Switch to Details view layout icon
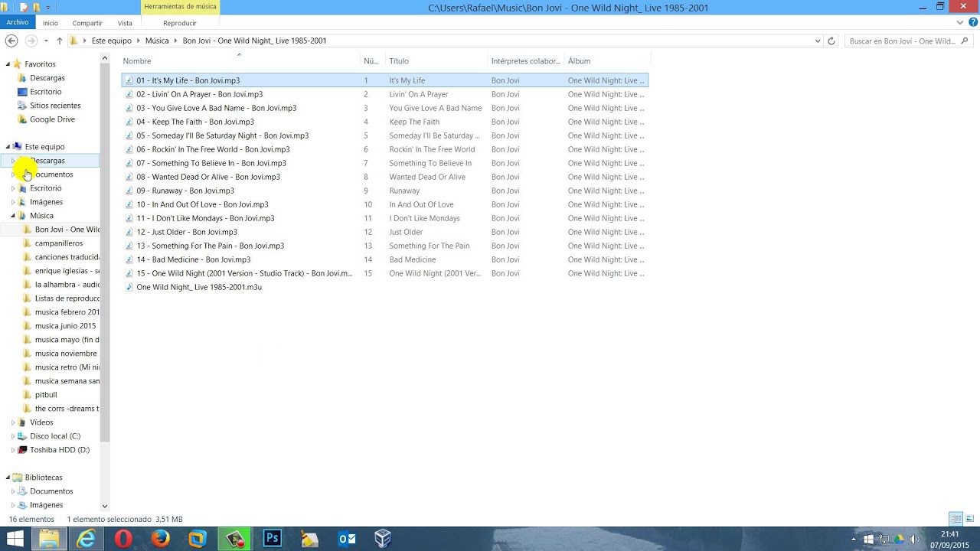 pyautogui.click(x=955, y=519)
